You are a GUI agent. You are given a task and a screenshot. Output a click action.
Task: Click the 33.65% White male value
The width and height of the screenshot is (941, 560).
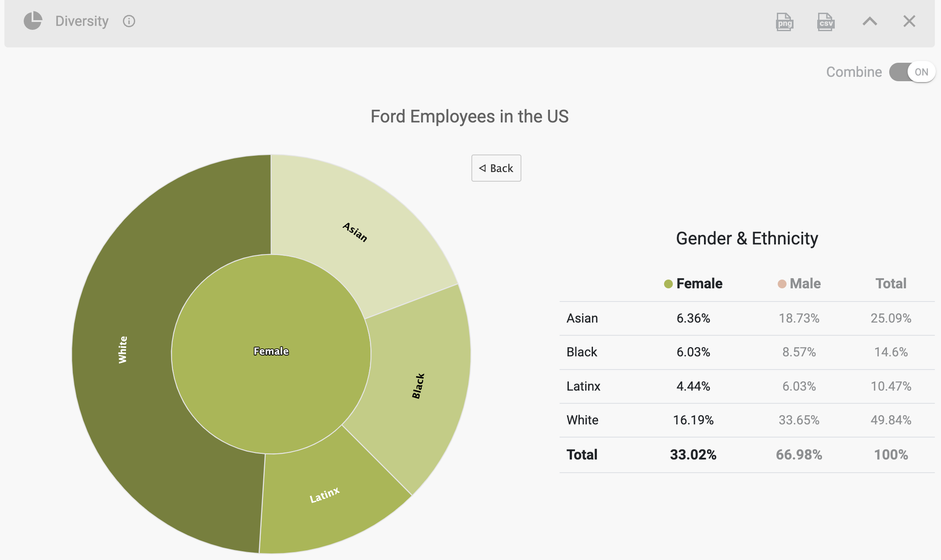(x=799, y=420)
